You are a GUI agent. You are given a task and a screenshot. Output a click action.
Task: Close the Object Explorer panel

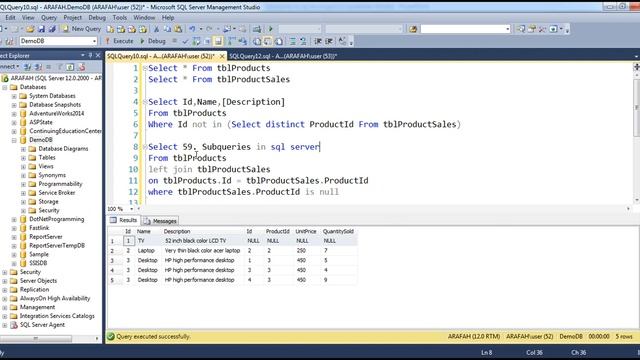click(98, 55)
